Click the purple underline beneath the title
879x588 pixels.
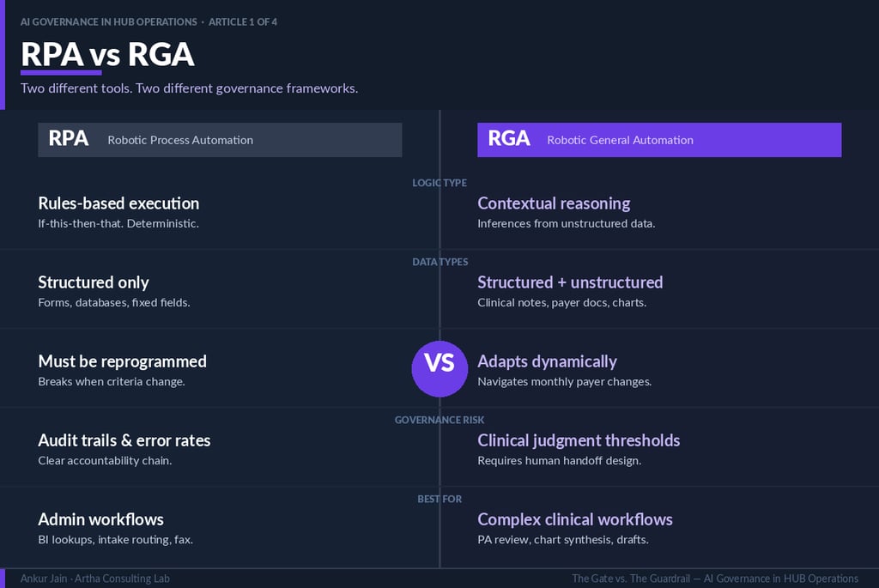point(61,73)
